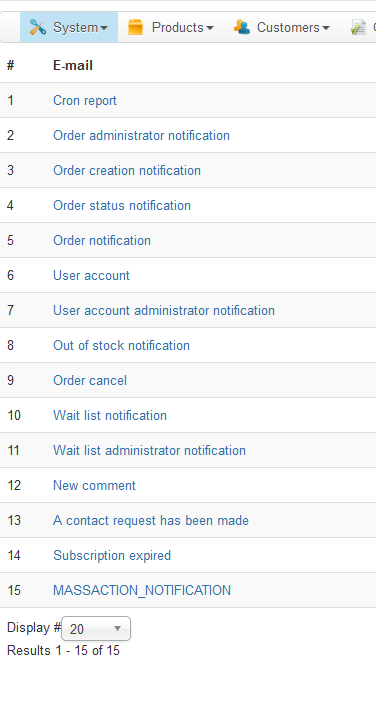Expand the System menu arrow

pos(104,28)
